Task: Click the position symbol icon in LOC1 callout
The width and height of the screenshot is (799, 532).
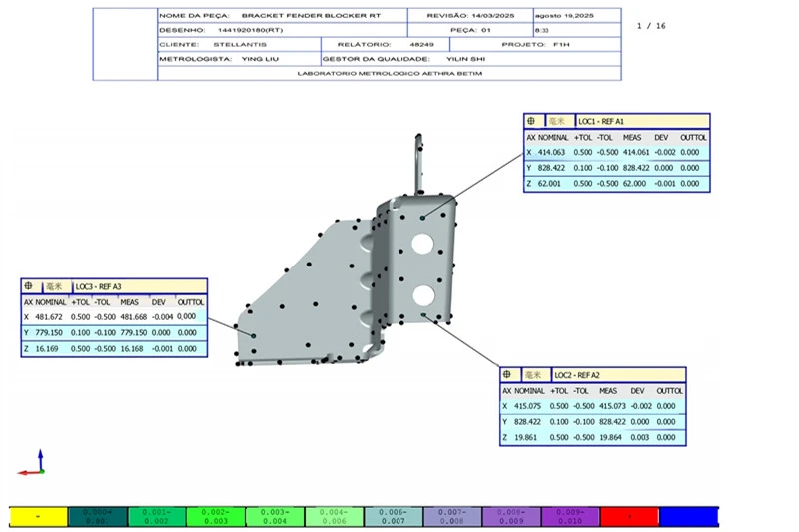Action: click(531, 121)
